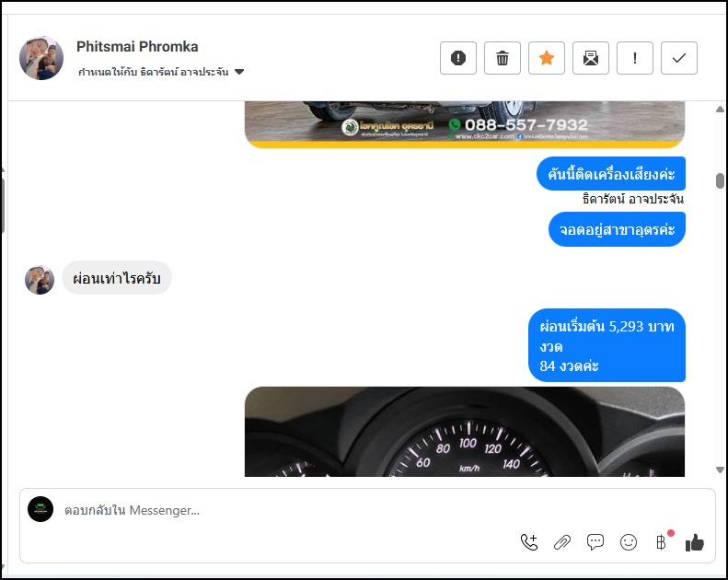Send a thumbs-up like

(x=695, y=542)
